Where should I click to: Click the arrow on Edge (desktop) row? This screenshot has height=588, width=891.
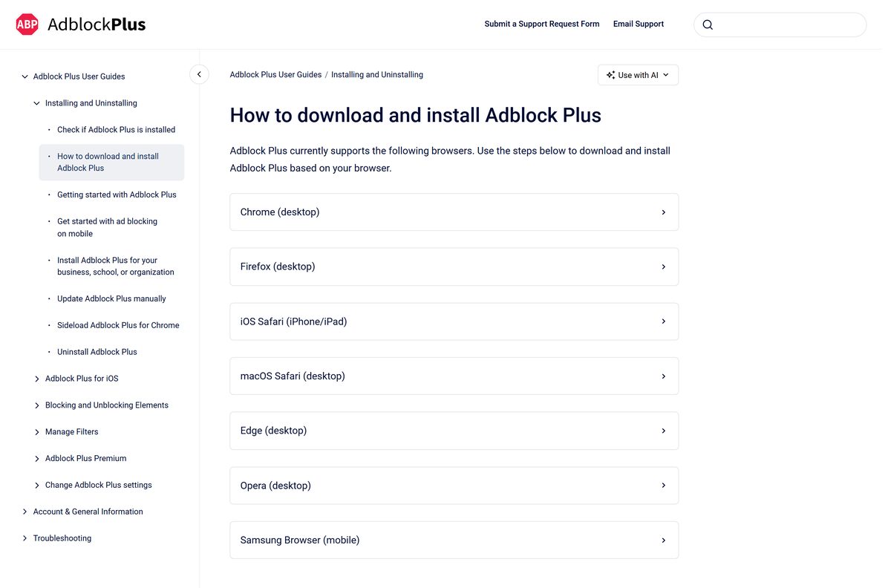pos(663,431)
